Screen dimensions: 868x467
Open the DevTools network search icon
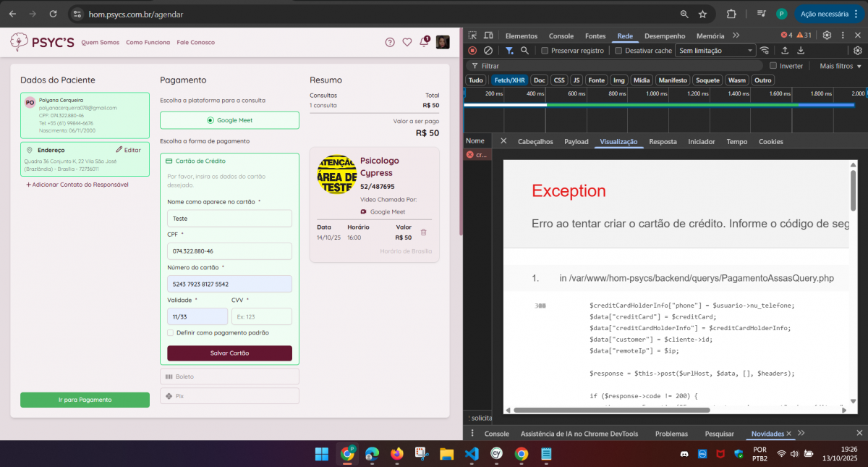tap(525, 51)
